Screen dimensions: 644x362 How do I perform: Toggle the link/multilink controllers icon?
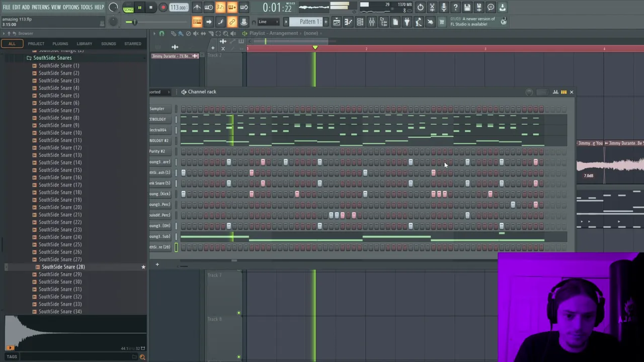pyautogui.click(x=232, y=22)
